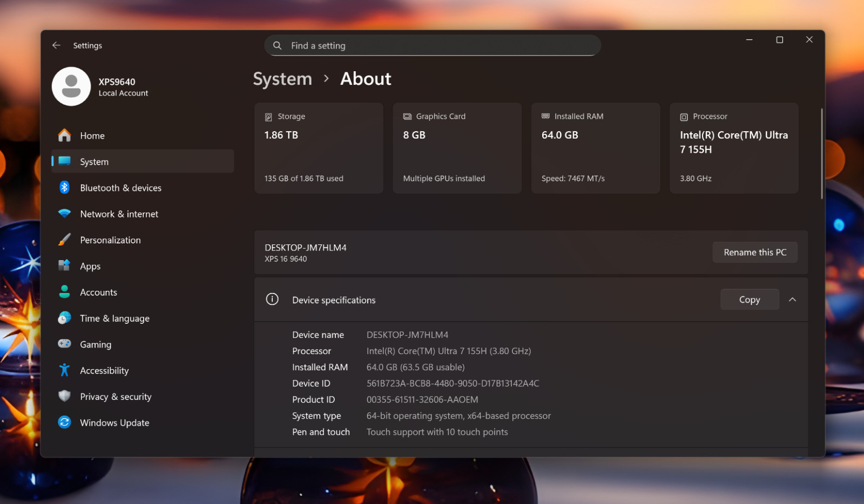
Task: Click the XPS9640 user avatar
Action: pyautogui.click(x=71, y=86)
